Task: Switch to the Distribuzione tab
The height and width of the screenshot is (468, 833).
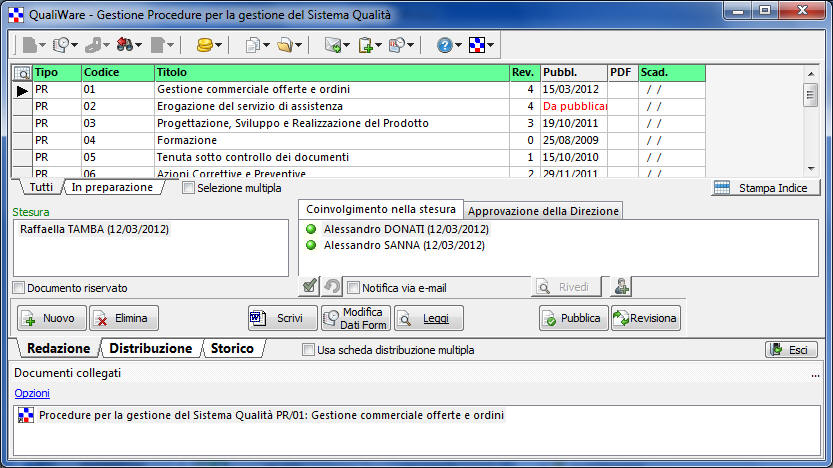Action: pos(150,349)
